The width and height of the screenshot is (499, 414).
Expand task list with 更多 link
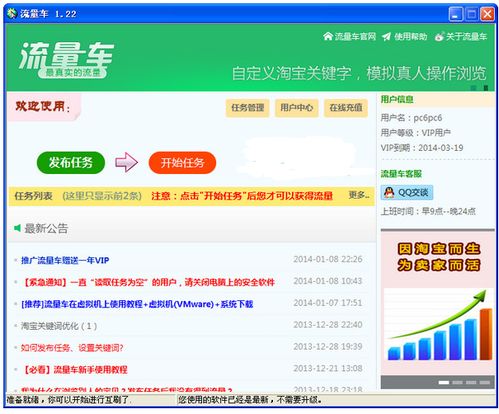pyautogui.click(x=359, y=195)
